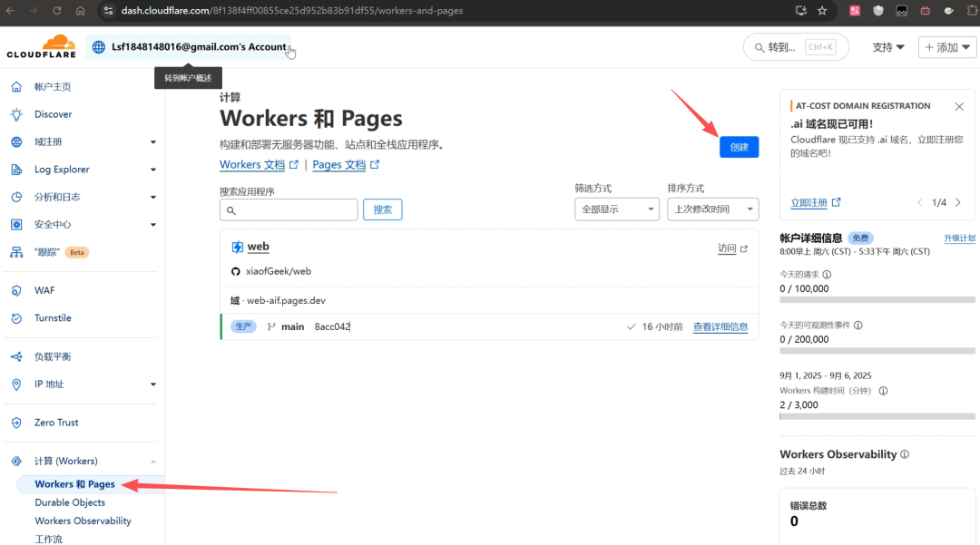
Task: Open the workflows item in sidebar
Action: [49, 539]
